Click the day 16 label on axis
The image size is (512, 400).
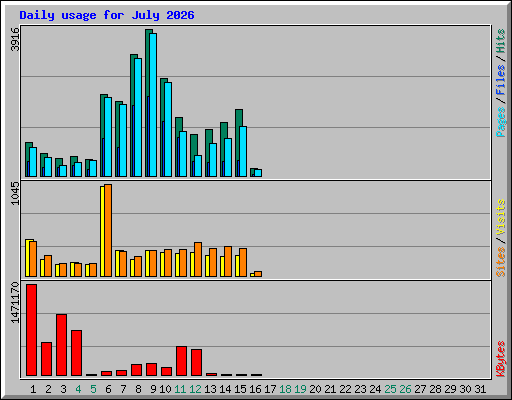[255, 389]
